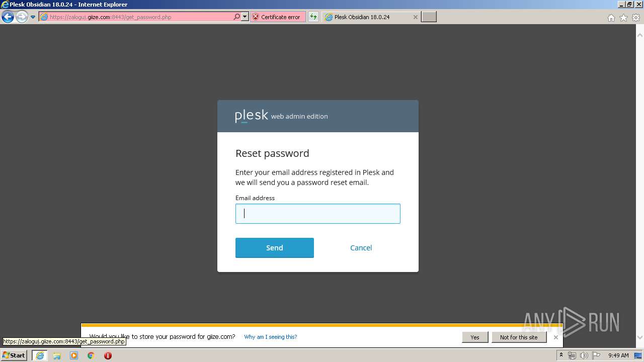Click the network tray icon
The height and width of the screenshot is (362, 644).
click(x=572, y=355)
